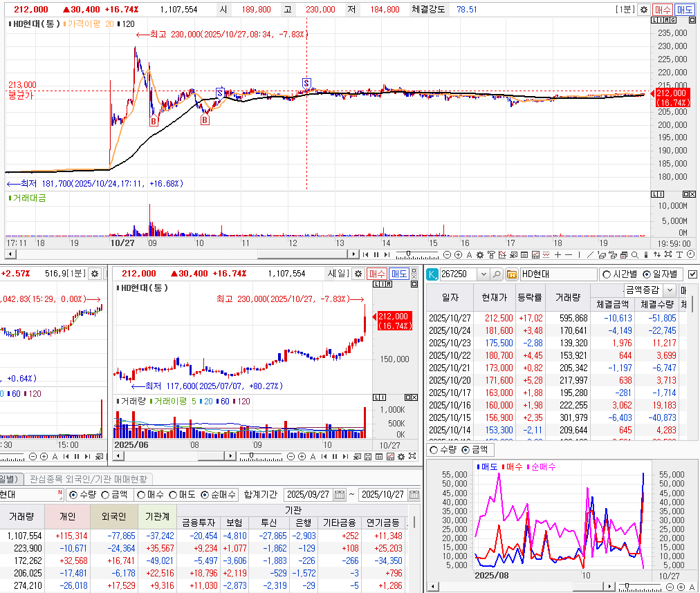Viewport: 700px width, 593px height.
Task: Select diagonal trend line tool
Action: point(590,255)
